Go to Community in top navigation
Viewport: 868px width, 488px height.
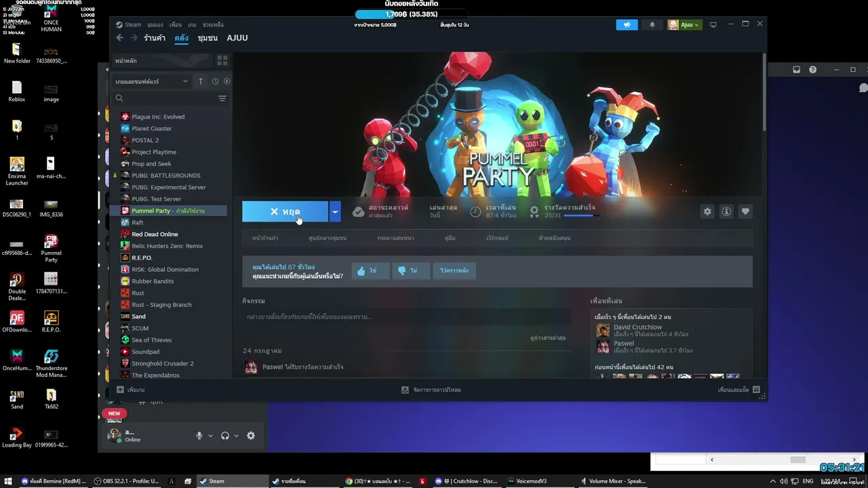pos(208,38)
